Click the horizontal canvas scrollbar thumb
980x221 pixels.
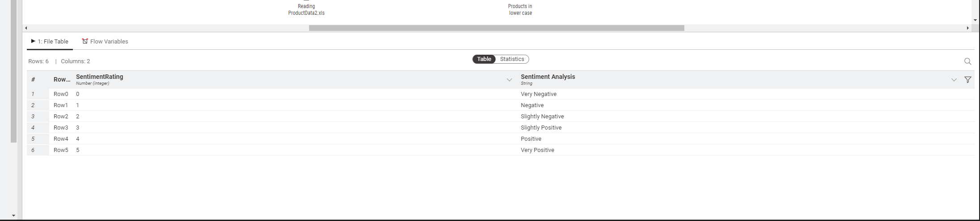tap(496, 28)
